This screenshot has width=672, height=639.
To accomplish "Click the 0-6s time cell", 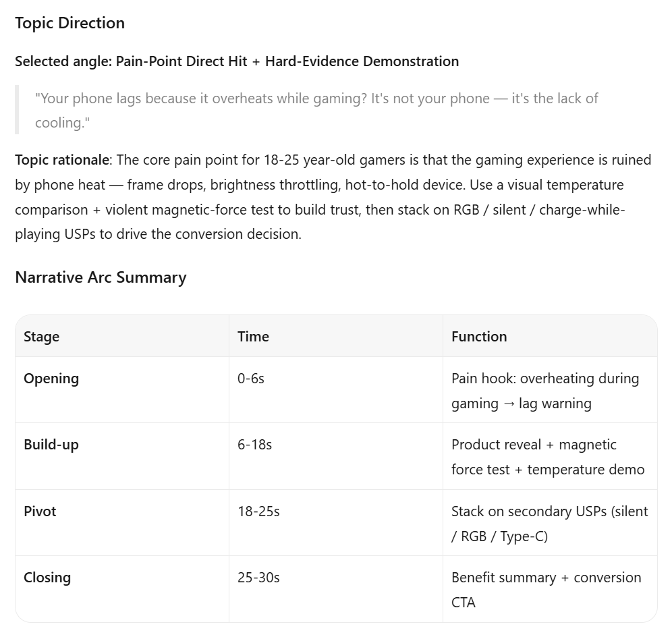I will pos(335,390).
